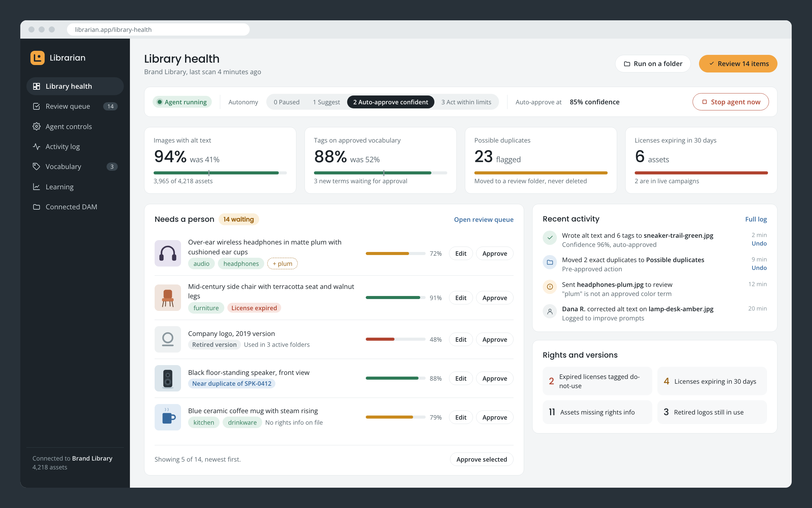
Task: Click the person icon beside Dana R.
Action: [550, 311]
